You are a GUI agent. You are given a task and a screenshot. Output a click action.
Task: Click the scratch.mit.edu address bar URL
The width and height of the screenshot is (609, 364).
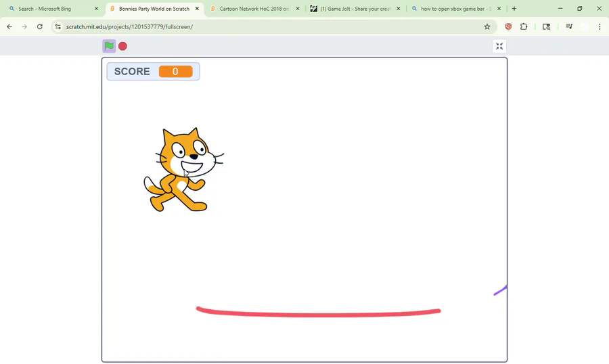130,27
